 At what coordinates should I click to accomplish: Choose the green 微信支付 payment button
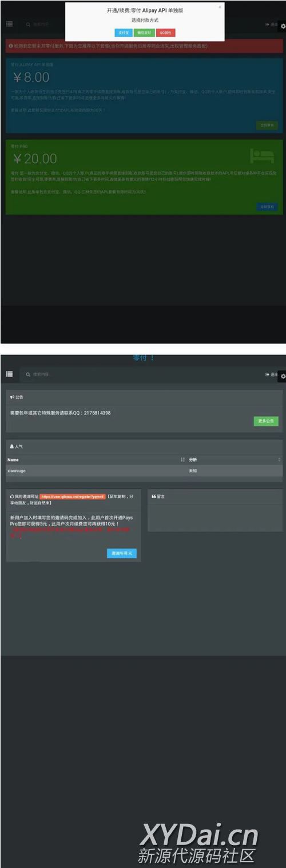point(144,33)
